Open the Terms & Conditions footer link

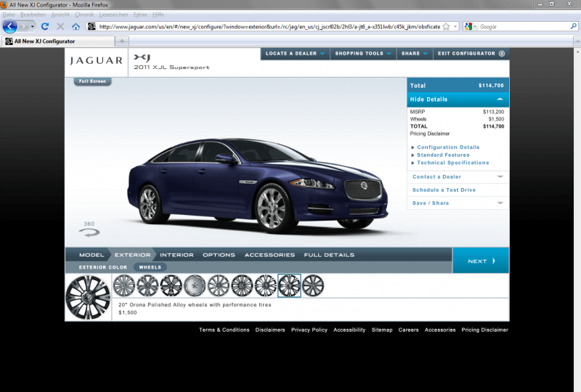[x=224, y=330]
